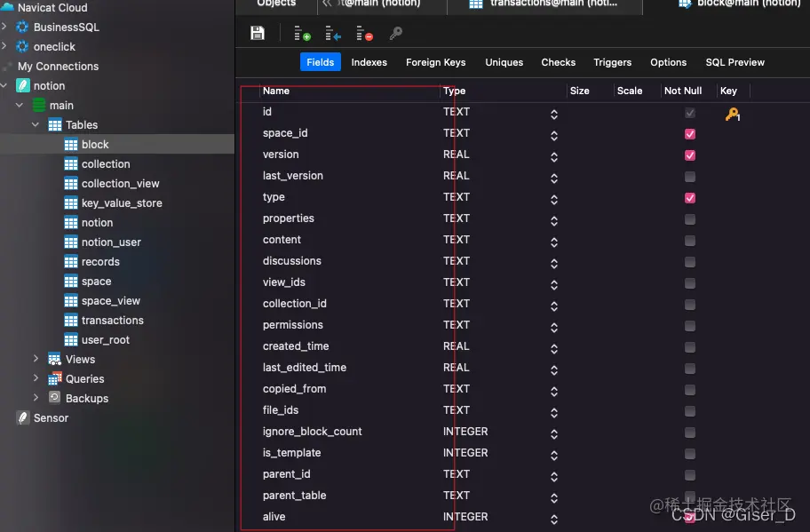This screenshot has height=532, width=810.
Task: Click the Backups group icon
Action: (x=54, y=397)
